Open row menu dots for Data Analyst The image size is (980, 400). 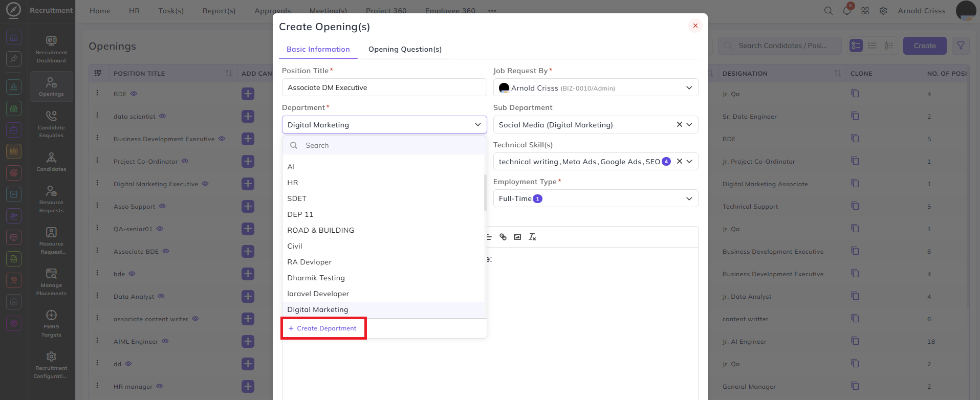97,296
